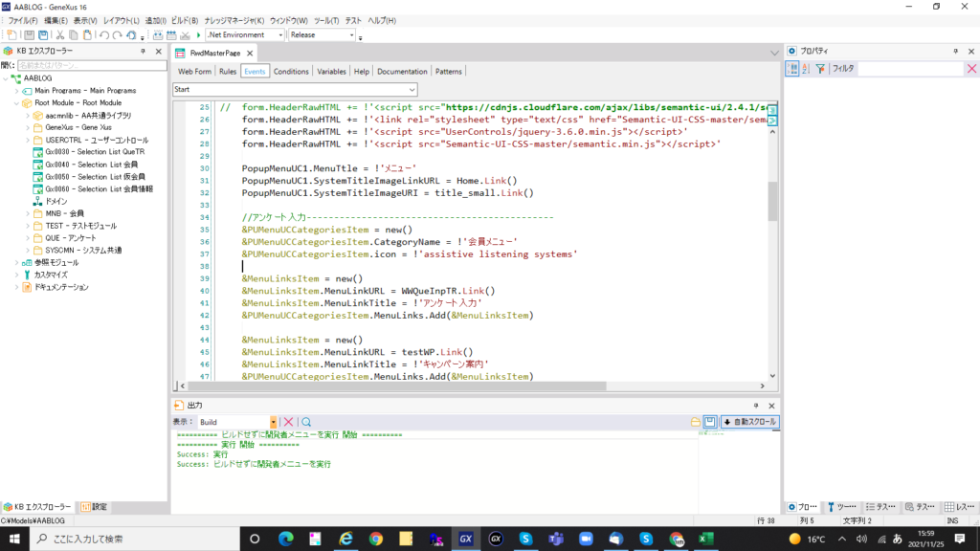Switch to the Variables tab
980x551 pixels.
(x=331, y=71)
